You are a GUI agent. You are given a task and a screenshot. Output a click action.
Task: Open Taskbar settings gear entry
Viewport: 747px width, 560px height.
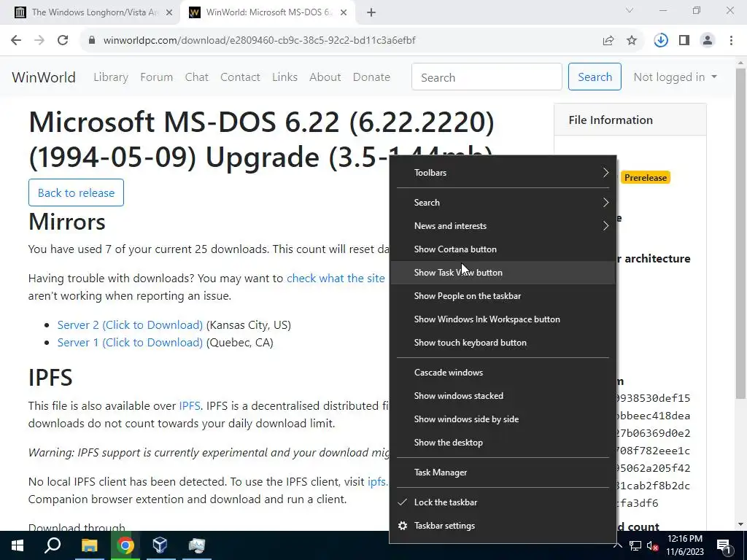503,526
